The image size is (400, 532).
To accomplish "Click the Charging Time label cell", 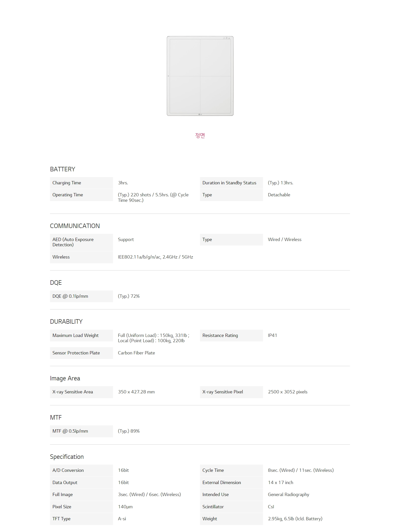I will 81,183.
